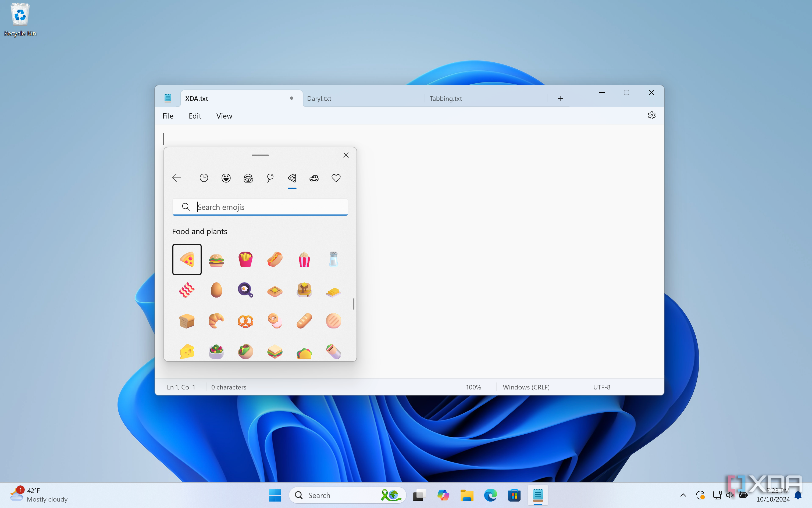This screenshot has width=812, height=508.
Task: Insert the popcorn emoji
Action: (304, 259)
